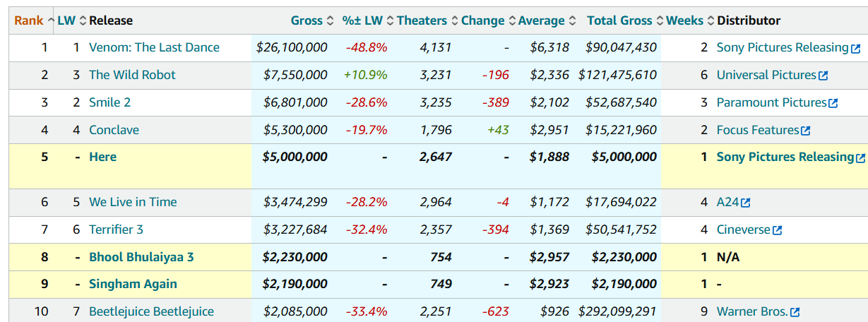
Task: Click the Distributor column header
Action: point(749,20)
